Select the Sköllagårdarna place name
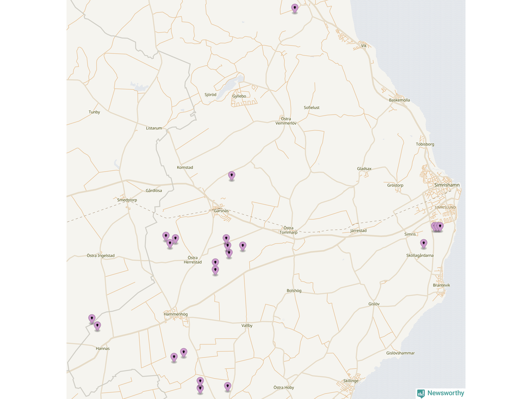 tap(420, 256)
